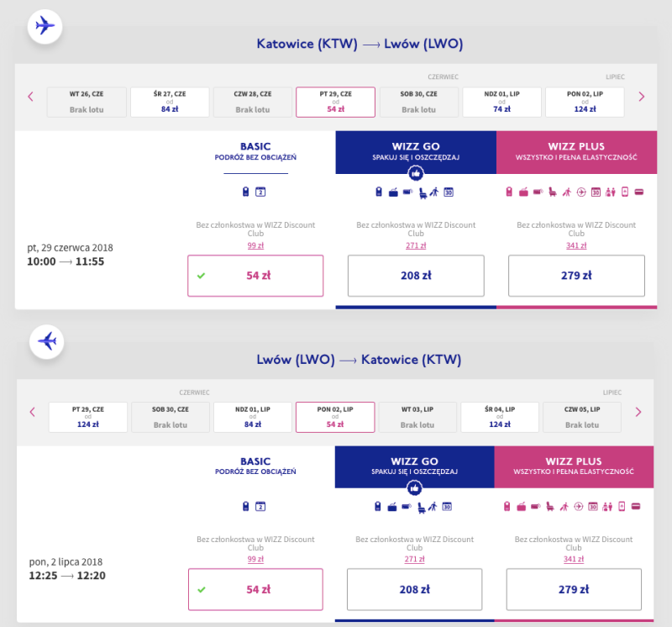The image size is (672, 627).
Task: Choose outbound date ŚR 27, CZE 84 zł
Action: (170, 102)
